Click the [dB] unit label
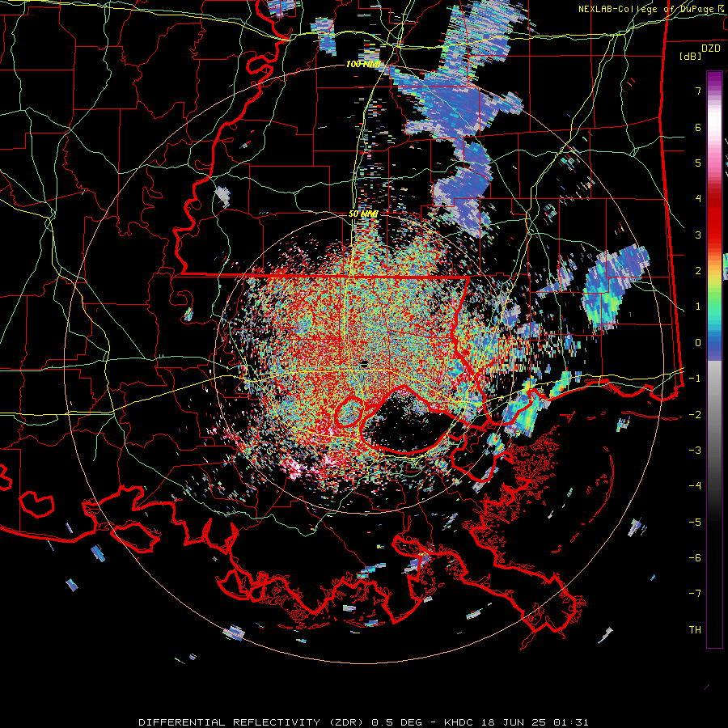This screenshot has width=728, height=728. (x=691, y=57)
